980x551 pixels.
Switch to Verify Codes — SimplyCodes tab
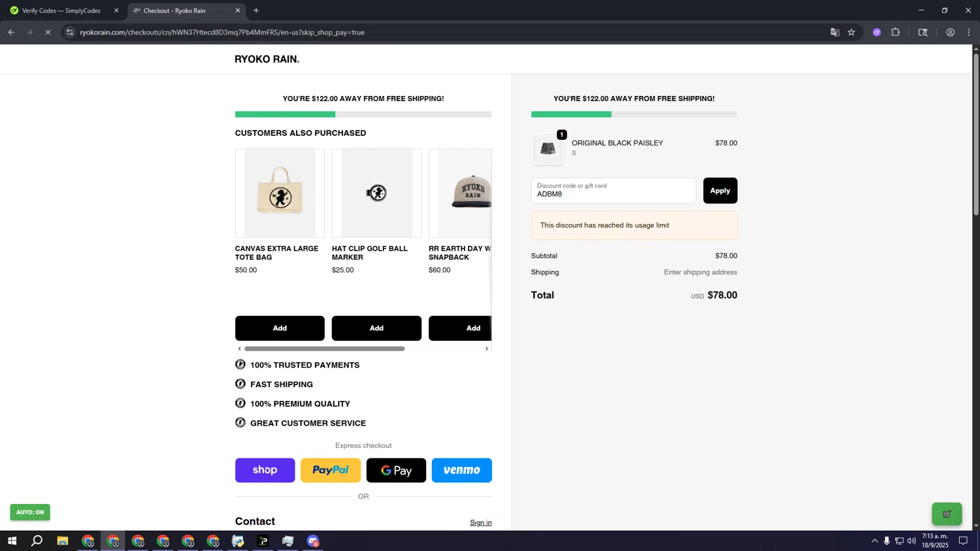(x=61, y=10)
